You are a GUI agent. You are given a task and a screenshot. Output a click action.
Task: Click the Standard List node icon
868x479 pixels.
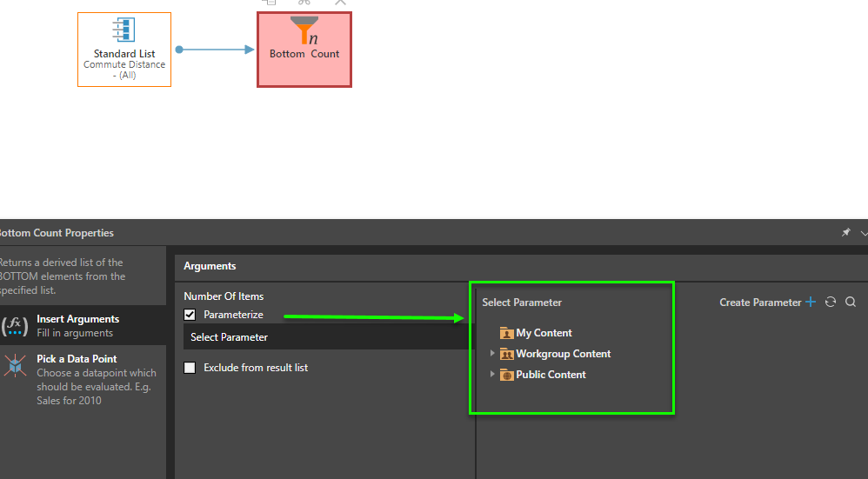tap(124, 30)
